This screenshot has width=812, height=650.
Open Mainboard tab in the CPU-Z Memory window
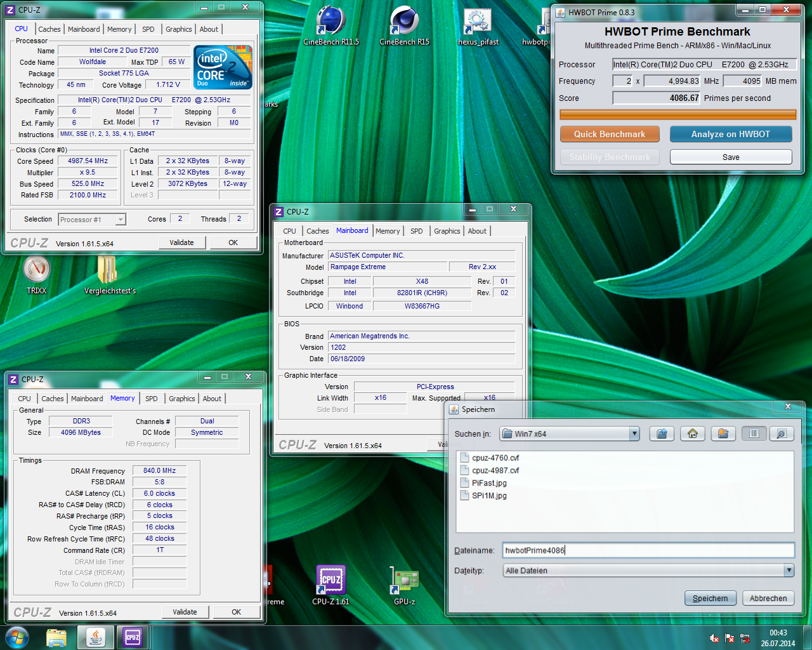(x=87, y=399)
